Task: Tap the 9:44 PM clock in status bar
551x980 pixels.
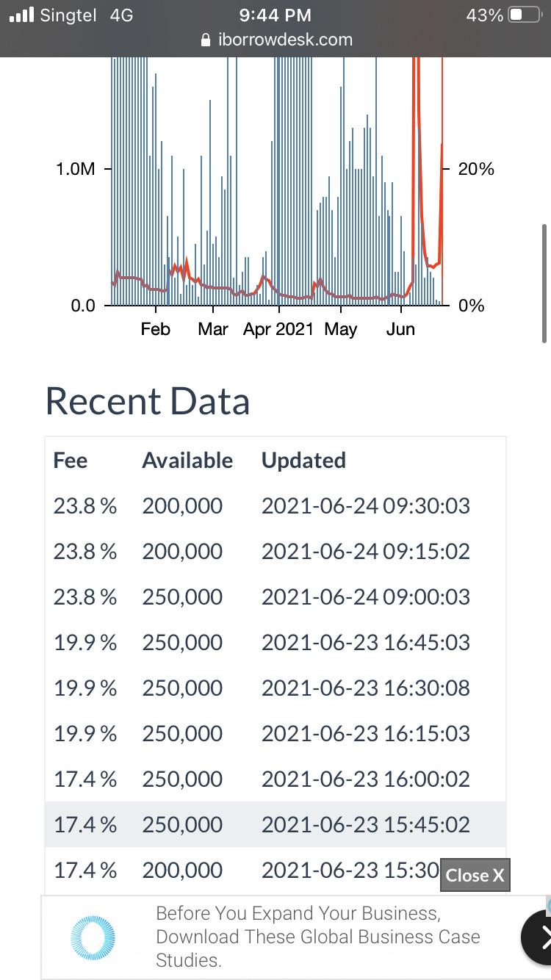Action: point(275,15)
